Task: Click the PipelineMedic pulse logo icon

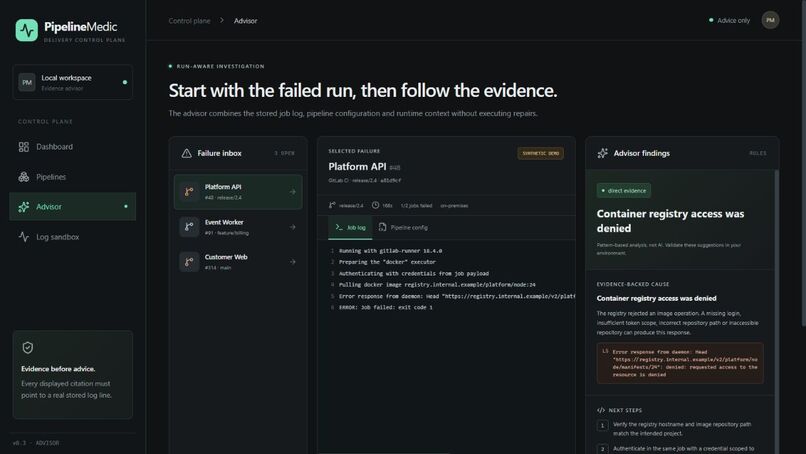Action: tap(26, 30)
